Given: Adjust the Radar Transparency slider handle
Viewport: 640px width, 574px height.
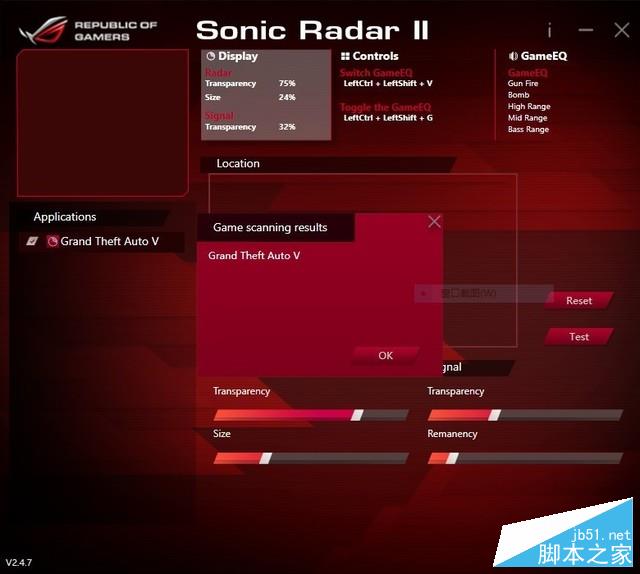Looking at the screenshot, I should click(357, 415).
